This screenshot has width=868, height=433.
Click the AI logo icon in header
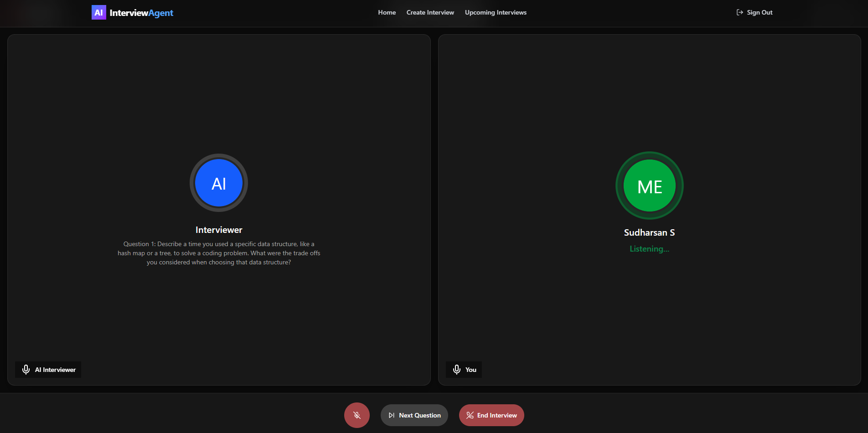[98, 13]
